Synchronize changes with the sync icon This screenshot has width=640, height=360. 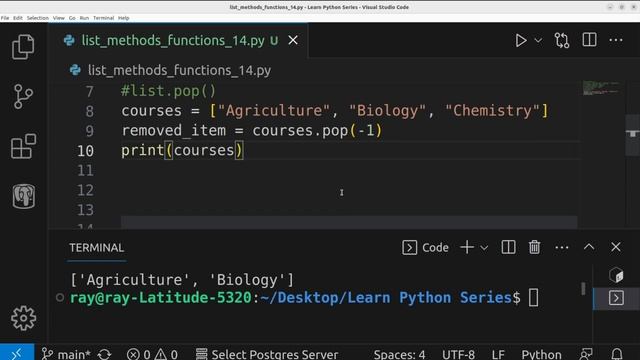[104, 354]
